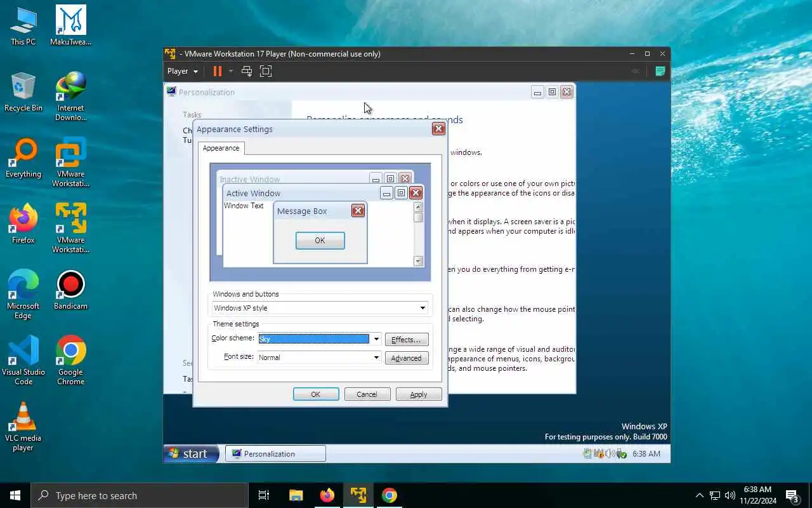812x508 pixels.
Task: Pause the virtual machine with the orange pause icon
Action: [217, 71]
